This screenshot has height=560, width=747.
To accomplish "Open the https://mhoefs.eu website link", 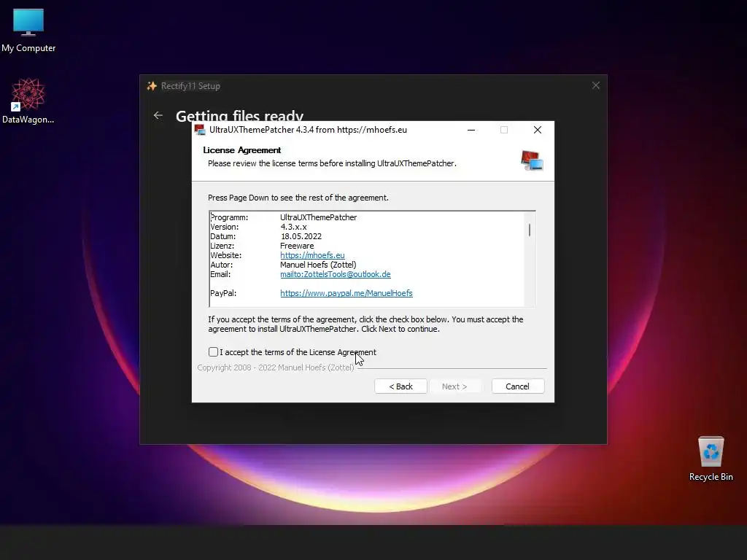I will click(x=312, y=255).
